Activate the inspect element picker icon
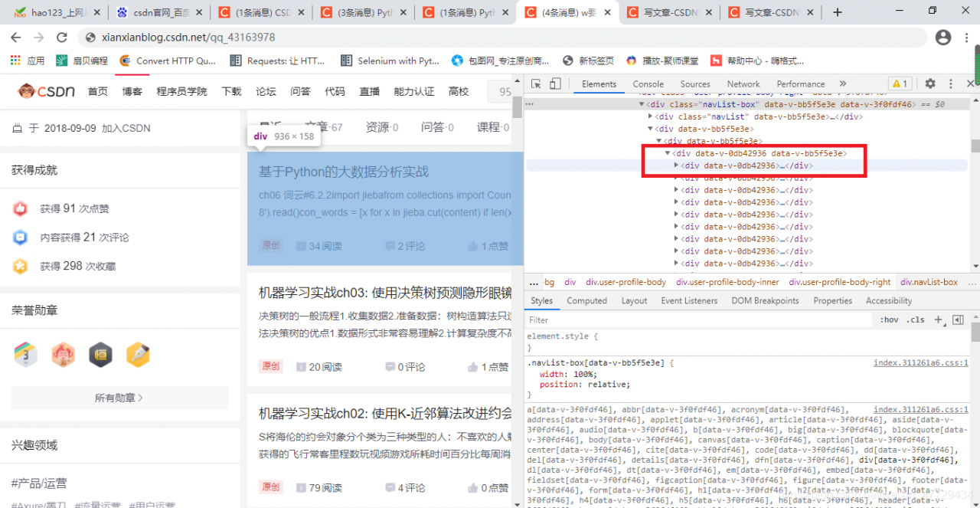The image size is (980, 508). pyautogui.click(x=537, y=84)
